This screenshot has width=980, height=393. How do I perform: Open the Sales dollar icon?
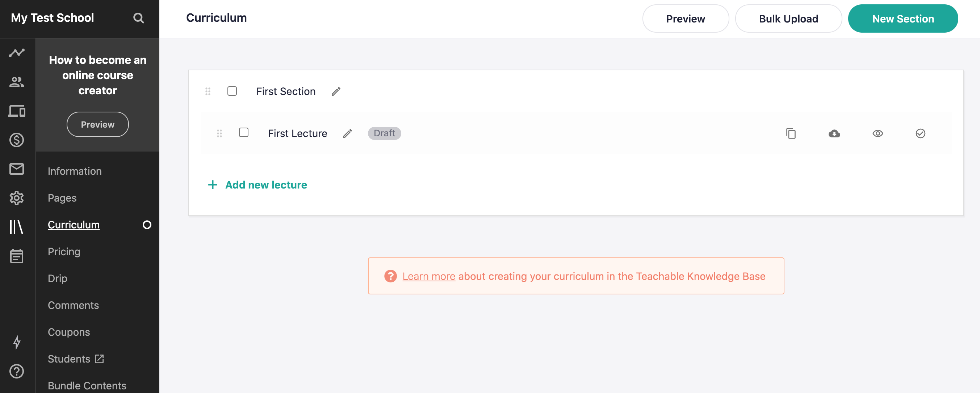17,140
